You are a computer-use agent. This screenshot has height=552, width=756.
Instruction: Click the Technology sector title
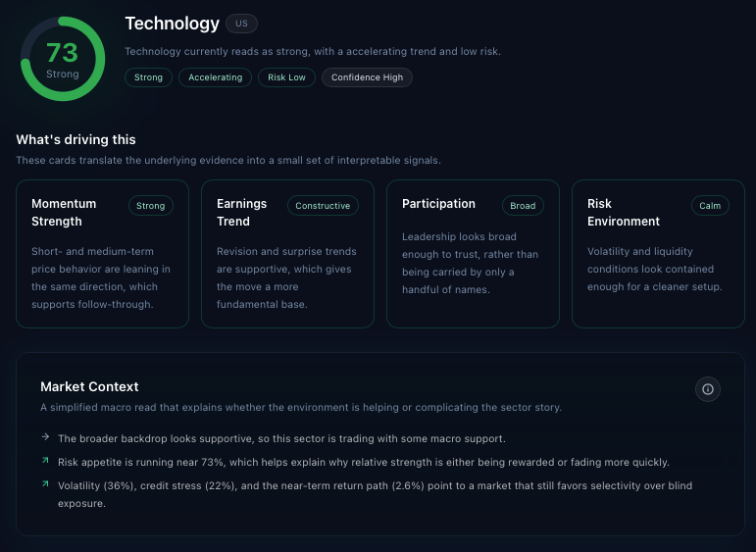(173, 24)
